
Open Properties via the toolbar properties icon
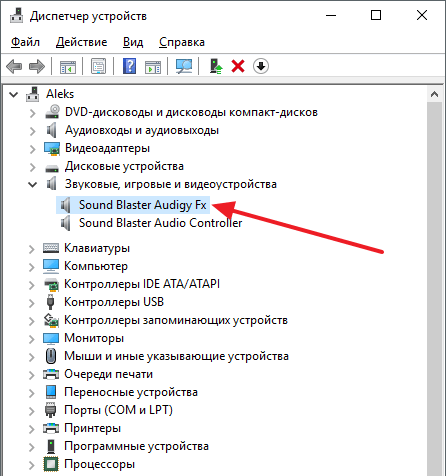coord(98,66)
